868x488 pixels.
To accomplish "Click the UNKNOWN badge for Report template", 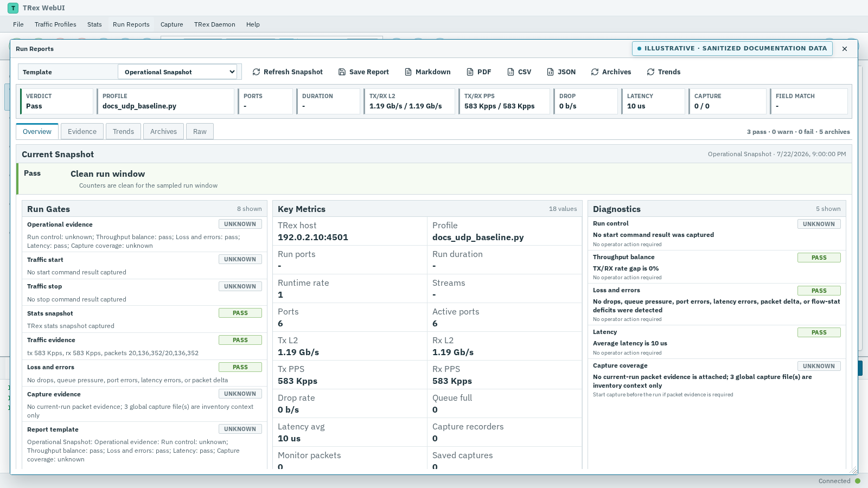I will pyautogui.click(x=240, y=429).
